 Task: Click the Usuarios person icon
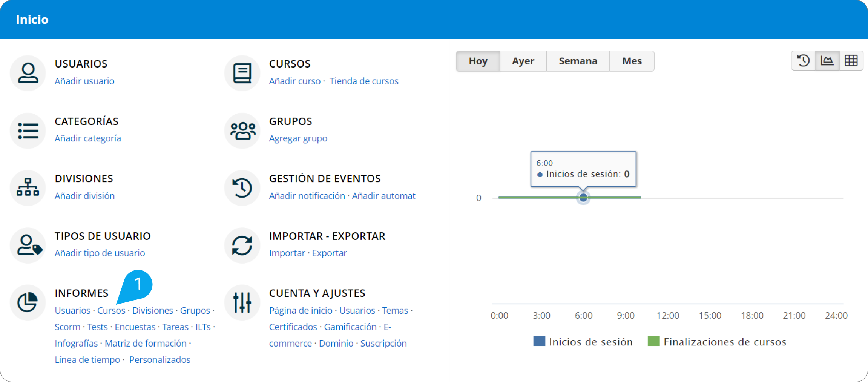(x=28, y=73)
